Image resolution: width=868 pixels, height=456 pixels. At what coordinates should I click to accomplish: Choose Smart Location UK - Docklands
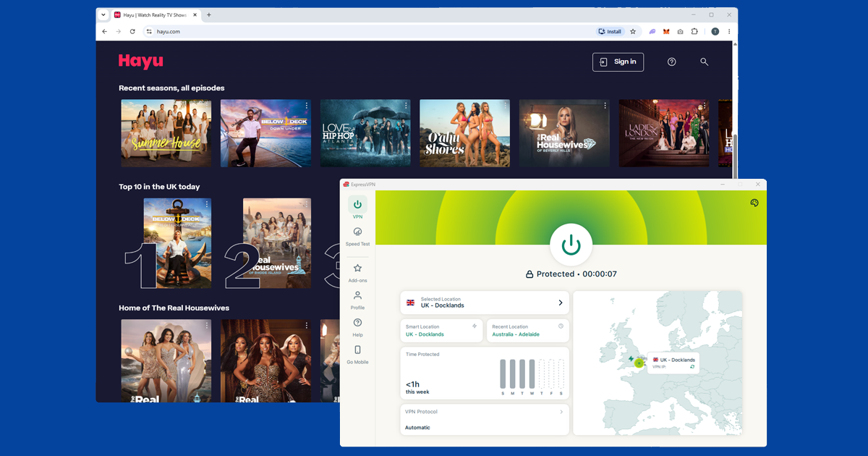[x=442, y=331]
